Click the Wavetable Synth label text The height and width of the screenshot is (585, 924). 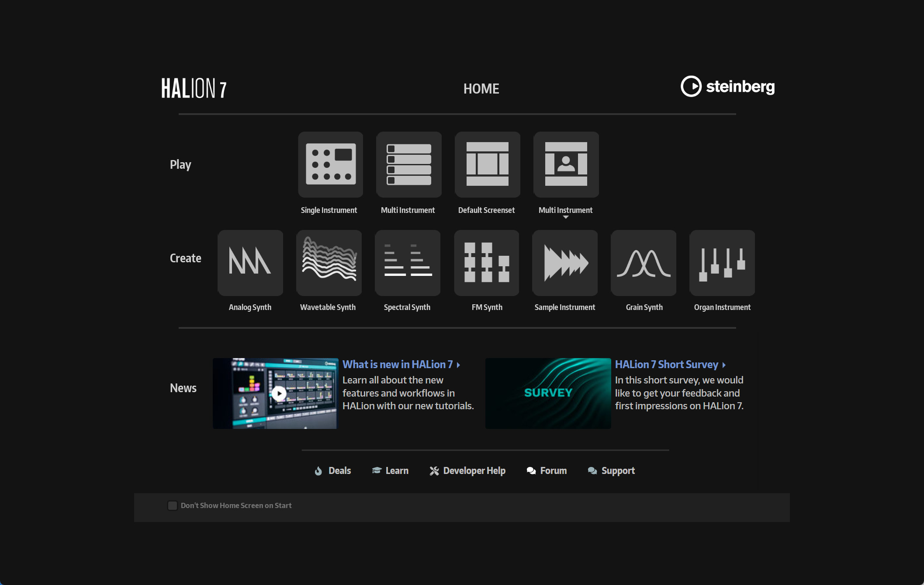(328, 307)
